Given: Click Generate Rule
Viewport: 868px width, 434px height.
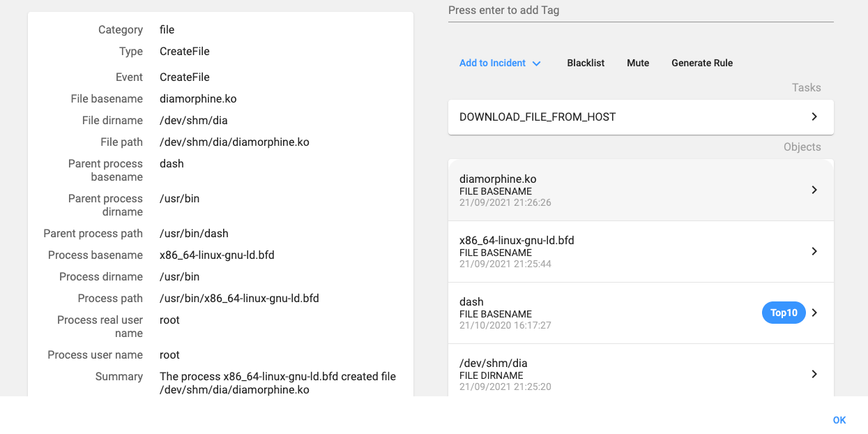Looking at the screenshot, I should [x=701, y=63].
